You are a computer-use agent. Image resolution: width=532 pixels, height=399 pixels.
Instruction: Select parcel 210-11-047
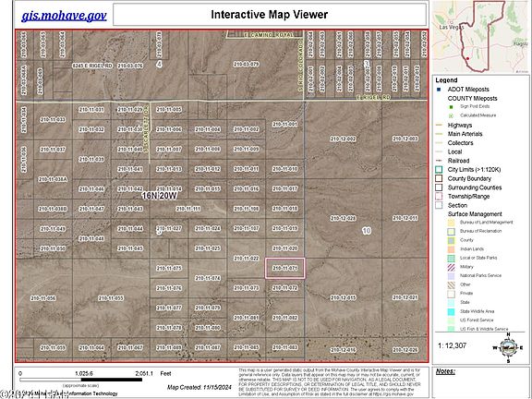pyautogui.click(x=91, y=209)
